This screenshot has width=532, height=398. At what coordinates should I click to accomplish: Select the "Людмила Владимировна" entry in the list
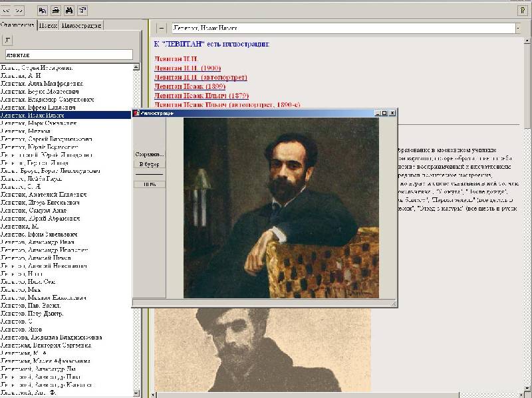pyautogui.click(x=51, y=337)
